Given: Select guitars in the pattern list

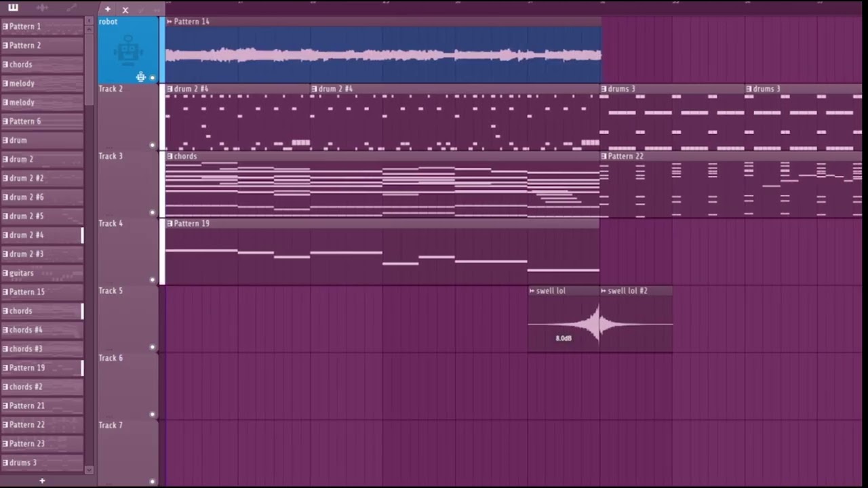Looking at the screenshot, I should pyautogui.click(x=42, y=273).
